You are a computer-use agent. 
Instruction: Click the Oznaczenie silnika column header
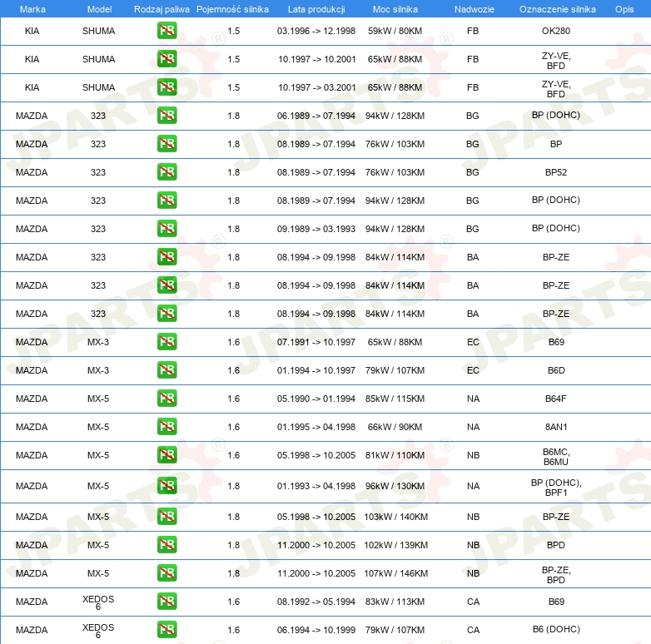tap(557, 9)
